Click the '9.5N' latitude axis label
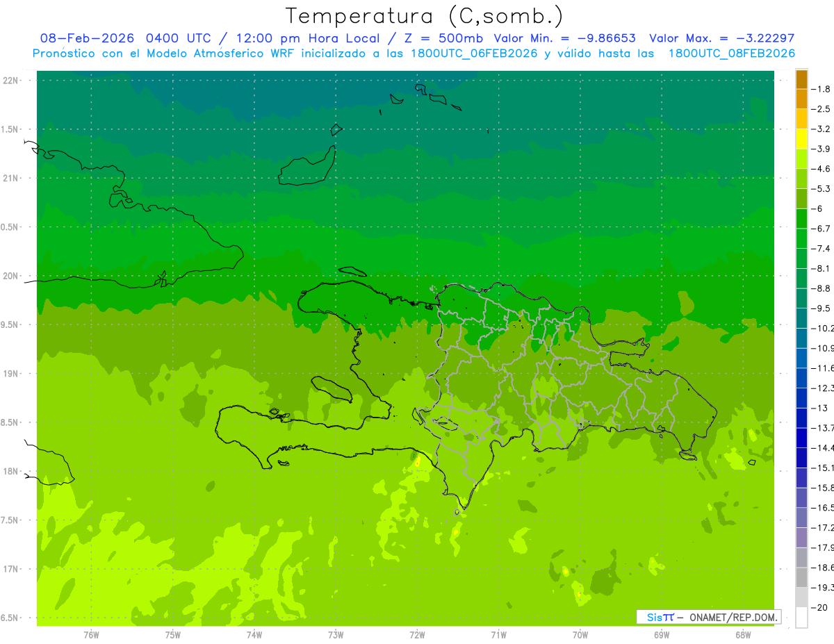Viewport: 834px width, 644px height. (10, 324)
